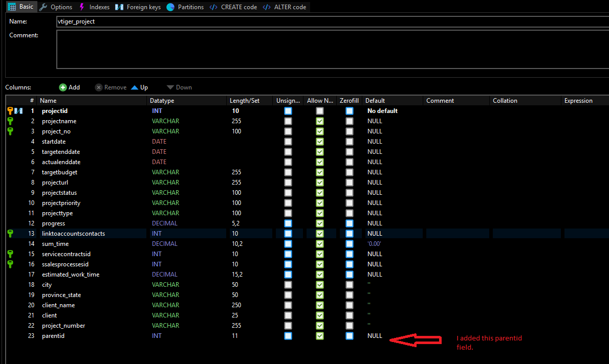609x364 pixels.
Task: Click the foreign key icon of projectid
Action: point(18,111)
